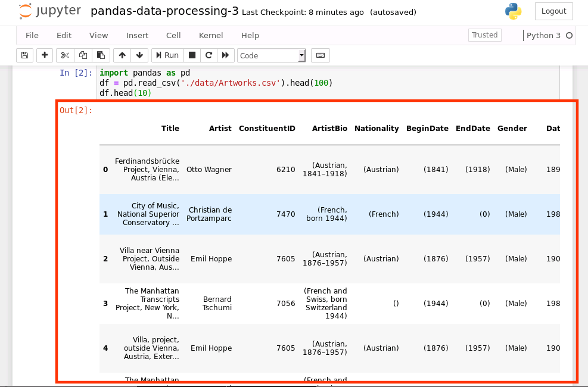Open the Insert menu
The width and height of the screenshot is (588, 387).
coord(137,36)
